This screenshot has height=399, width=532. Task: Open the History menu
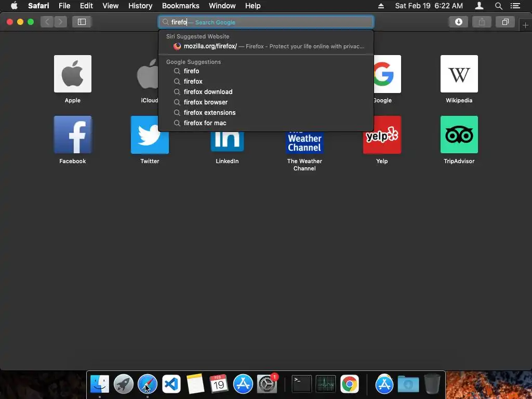tap(140, 6)
